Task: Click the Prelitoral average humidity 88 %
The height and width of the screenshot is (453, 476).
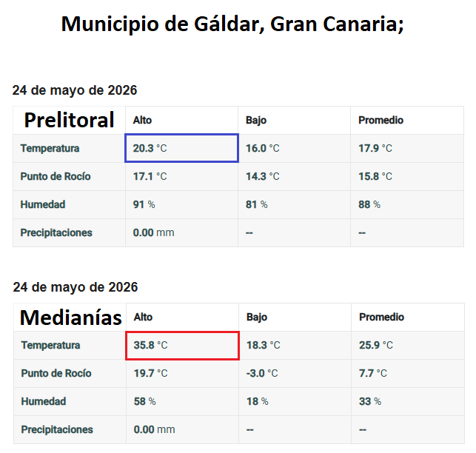Action: point(369,204)
